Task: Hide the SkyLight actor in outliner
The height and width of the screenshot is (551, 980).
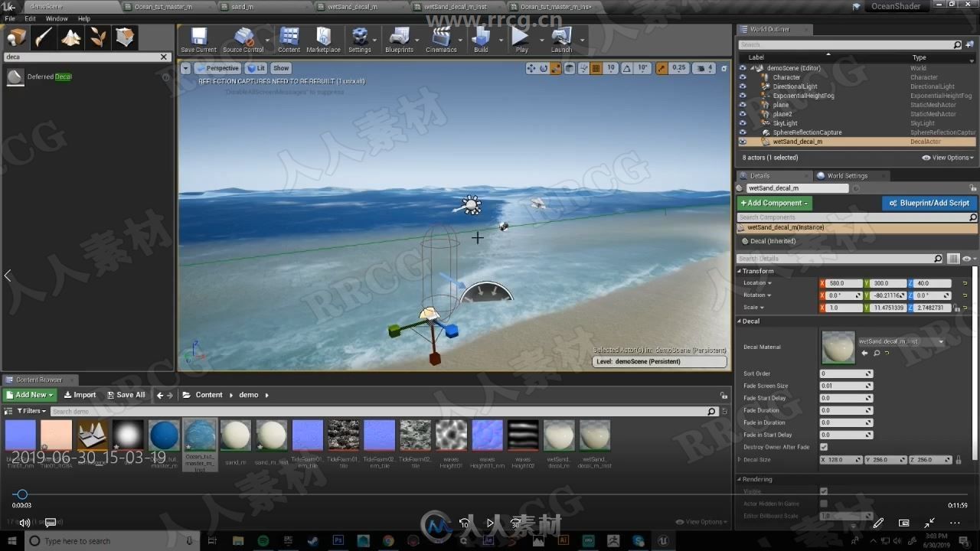Action: [742, 123]
